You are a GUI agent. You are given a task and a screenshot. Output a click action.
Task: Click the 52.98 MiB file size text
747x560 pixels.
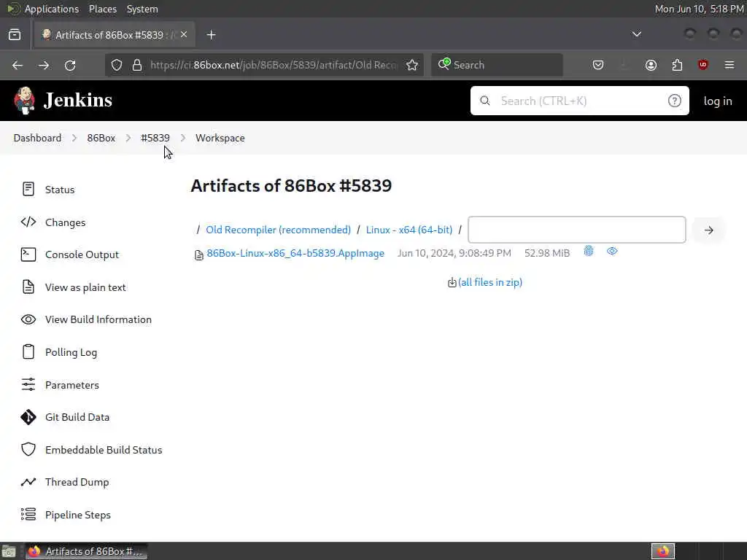click(x=547, y=253)
